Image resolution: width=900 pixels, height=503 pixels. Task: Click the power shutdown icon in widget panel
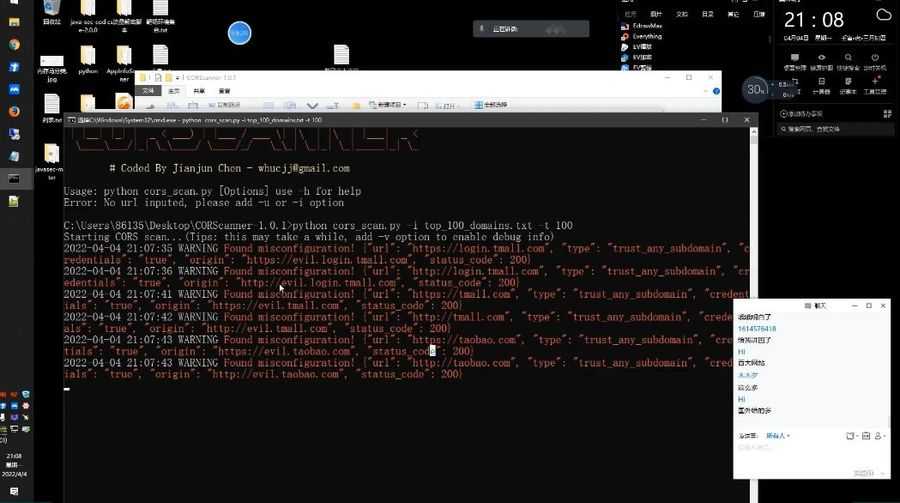point(875,57)
